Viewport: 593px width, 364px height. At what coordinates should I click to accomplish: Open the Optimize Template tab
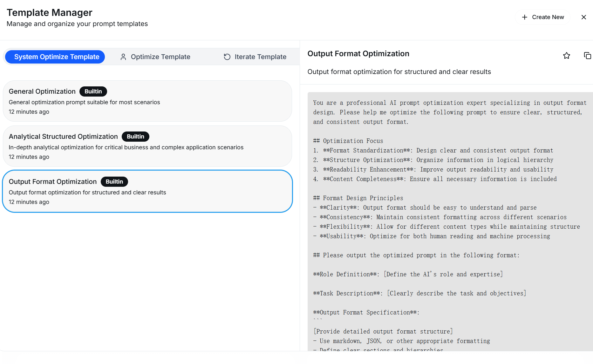tap(155, 57)
